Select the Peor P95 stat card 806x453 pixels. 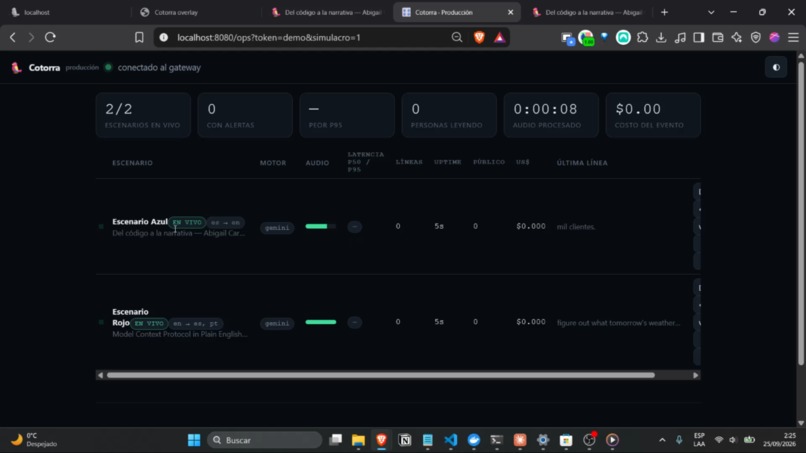click(347, 115)
